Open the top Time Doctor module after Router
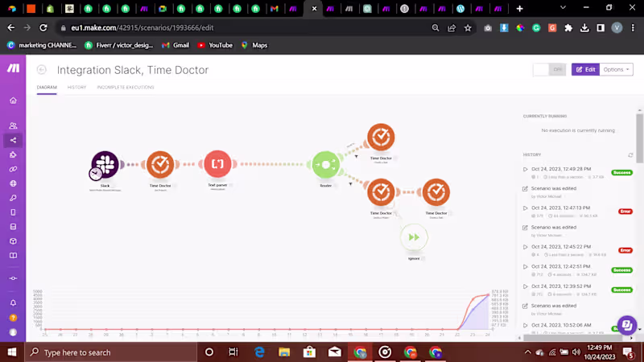The image size is (644, 362). 381,137
